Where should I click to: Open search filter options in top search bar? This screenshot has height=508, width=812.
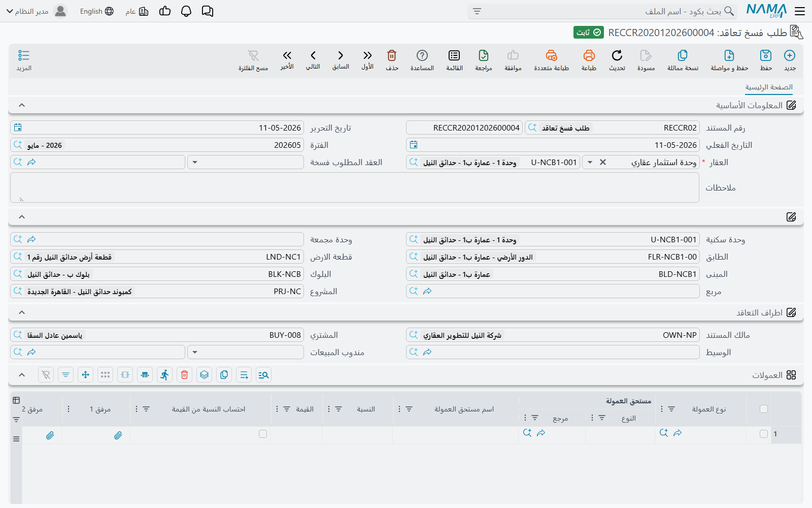pyautogui.click(x=477, y=11)
